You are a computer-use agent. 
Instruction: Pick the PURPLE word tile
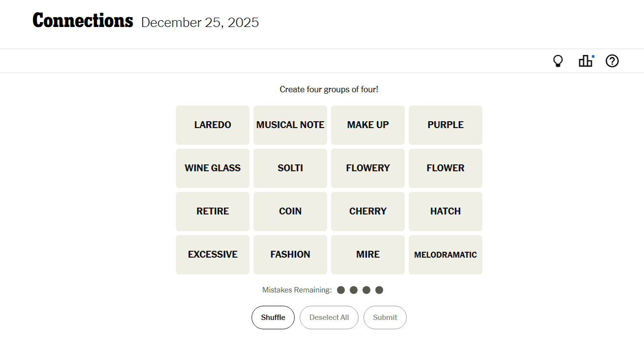click(446, 125)
